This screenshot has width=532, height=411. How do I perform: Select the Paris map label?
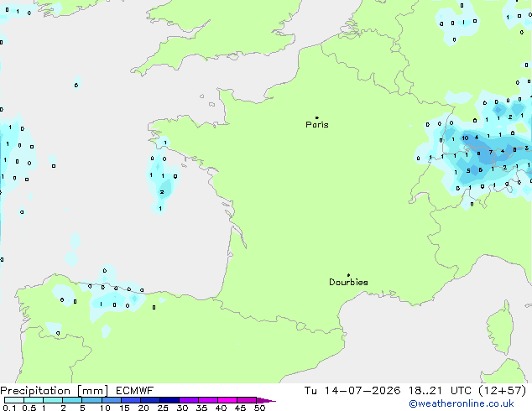pyautogui.click(x=317, y=125)
